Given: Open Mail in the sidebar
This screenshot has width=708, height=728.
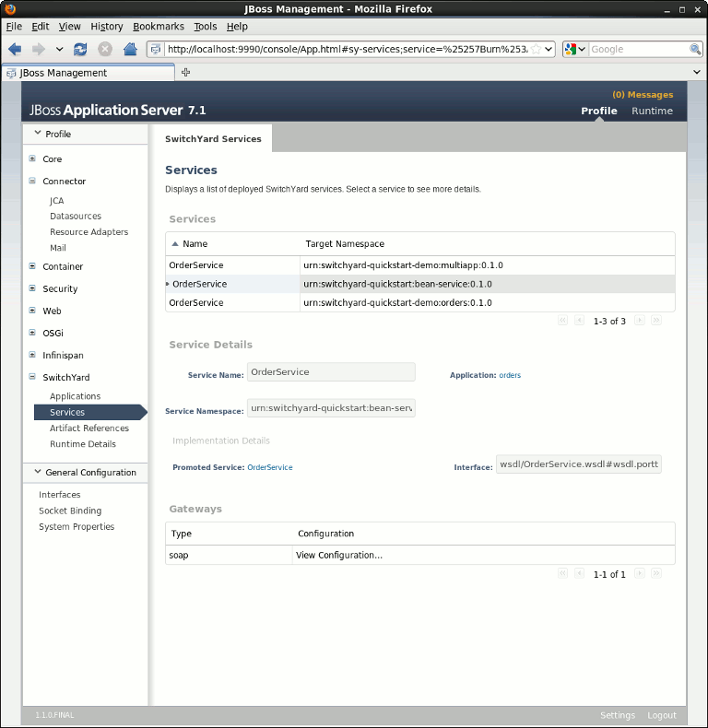Looking at the screenshot, I should (x=58, y=248).
